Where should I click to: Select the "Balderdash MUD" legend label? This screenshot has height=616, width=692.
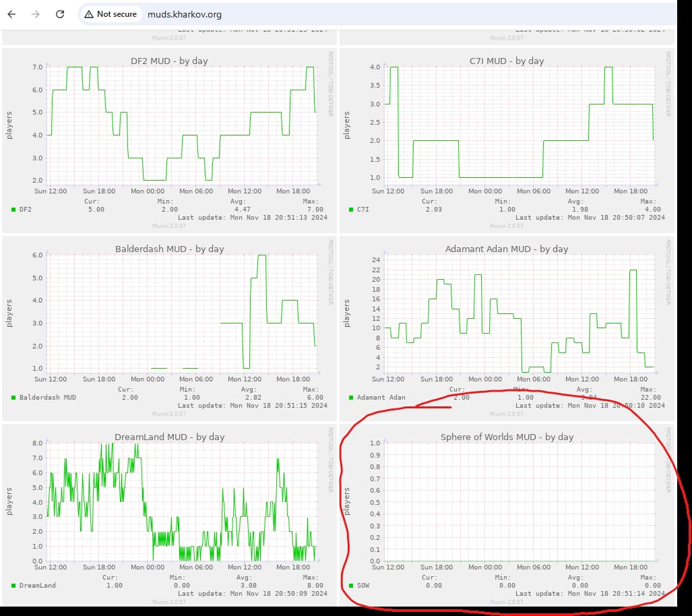(48, 398)
